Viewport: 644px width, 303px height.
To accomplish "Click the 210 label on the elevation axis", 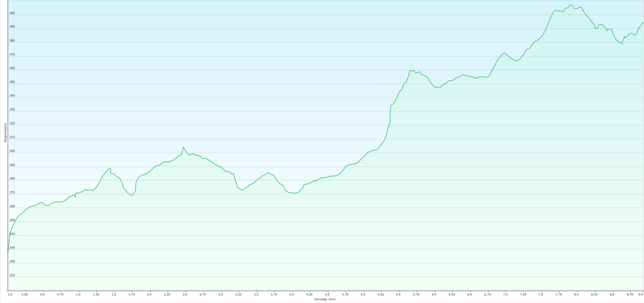I will 12,276.
